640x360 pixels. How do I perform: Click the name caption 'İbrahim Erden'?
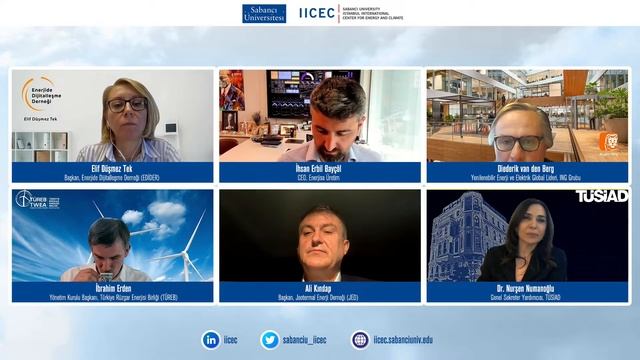click(113, 288)
